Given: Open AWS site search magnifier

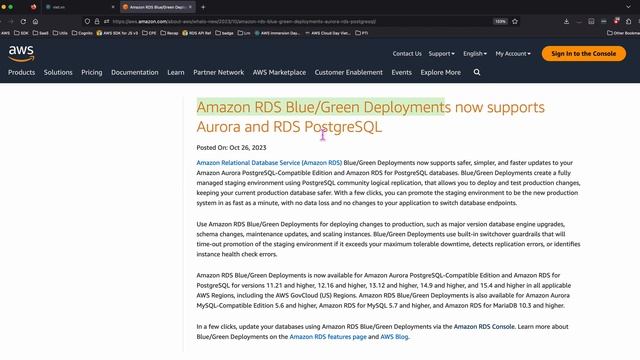Looking at the screenshot, I should tap(477, 72).
